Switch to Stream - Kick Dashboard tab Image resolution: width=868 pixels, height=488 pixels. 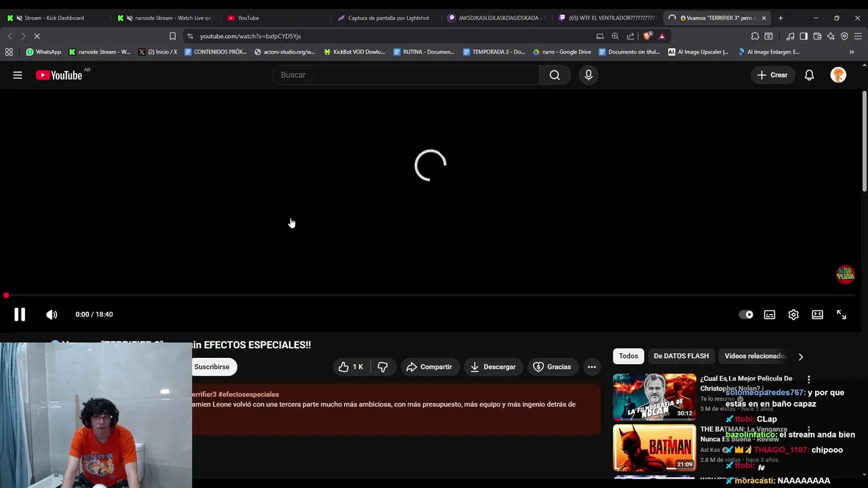coord(54,18)
